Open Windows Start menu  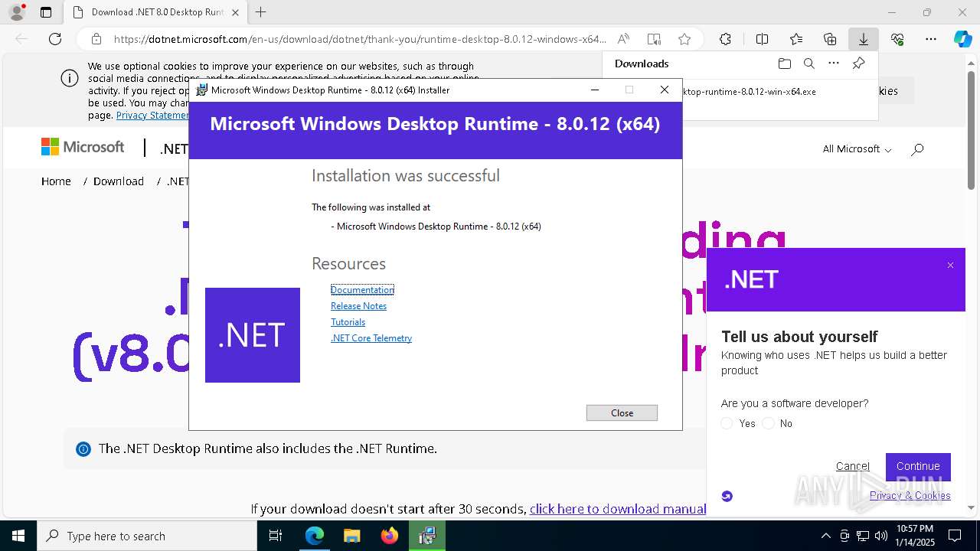click(x=18, y=536)
